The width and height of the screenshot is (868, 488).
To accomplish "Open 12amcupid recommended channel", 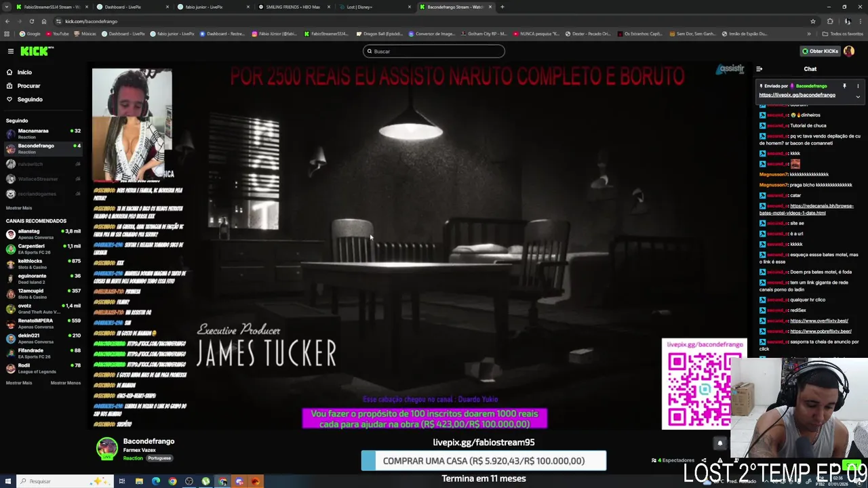I will click(42, 293).
